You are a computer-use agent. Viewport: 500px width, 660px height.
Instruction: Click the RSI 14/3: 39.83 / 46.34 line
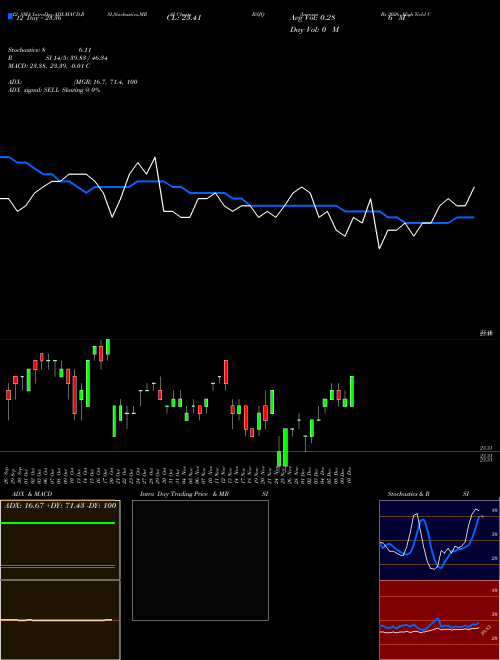point(58,58)
